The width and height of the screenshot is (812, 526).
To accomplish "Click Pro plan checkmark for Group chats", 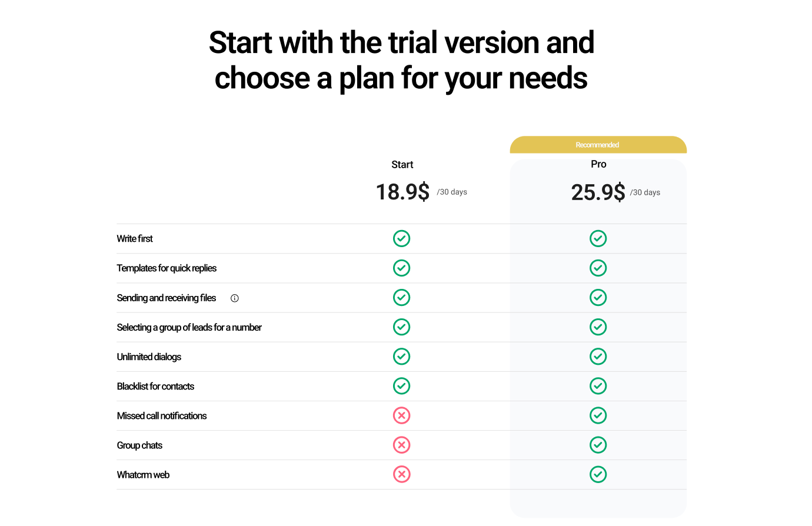I will click(x=598, y=445).
